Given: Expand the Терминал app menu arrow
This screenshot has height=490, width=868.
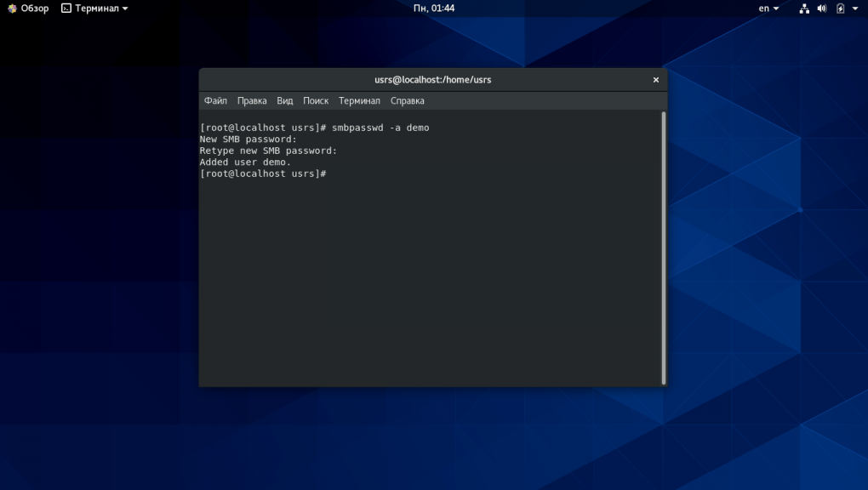Looking at the screenshot, I should point(125,9).
